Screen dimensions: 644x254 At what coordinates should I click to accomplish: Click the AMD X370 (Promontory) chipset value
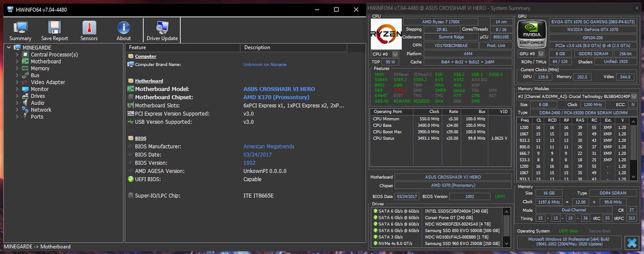276,97
